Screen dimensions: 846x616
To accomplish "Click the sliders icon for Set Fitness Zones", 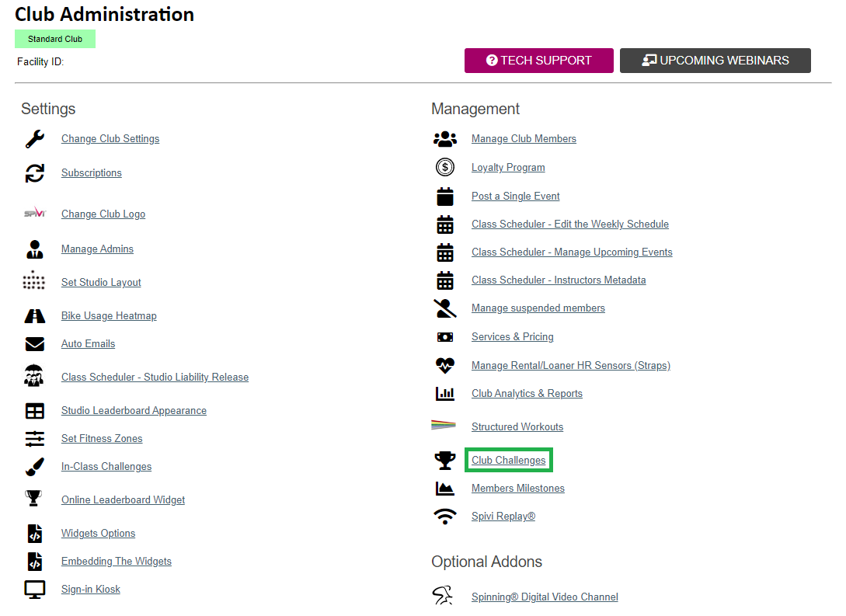I will (35, 439).
